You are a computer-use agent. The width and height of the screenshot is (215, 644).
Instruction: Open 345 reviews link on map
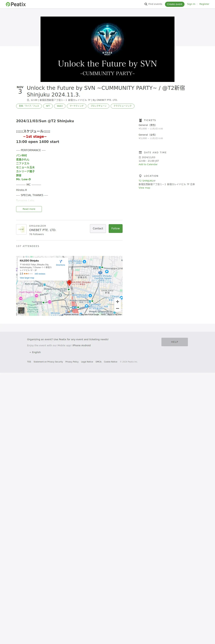click(40, 274)
